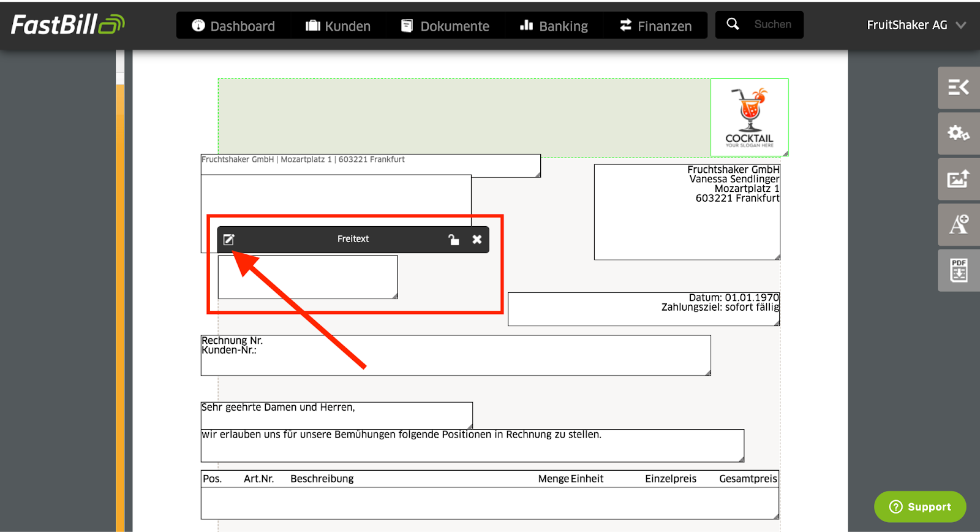Open the Kunden menu

click(338, 26)
